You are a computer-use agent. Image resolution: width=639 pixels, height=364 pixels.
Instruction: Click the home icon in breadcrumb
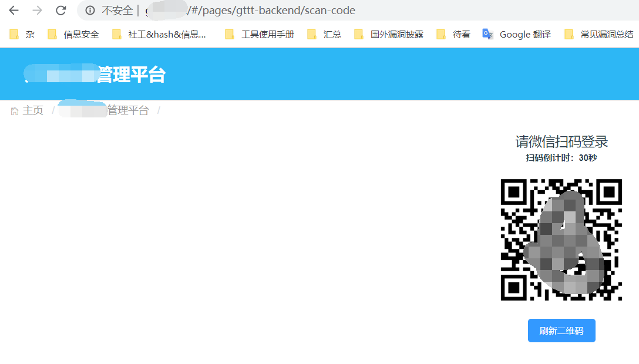(x=15, y=111)
